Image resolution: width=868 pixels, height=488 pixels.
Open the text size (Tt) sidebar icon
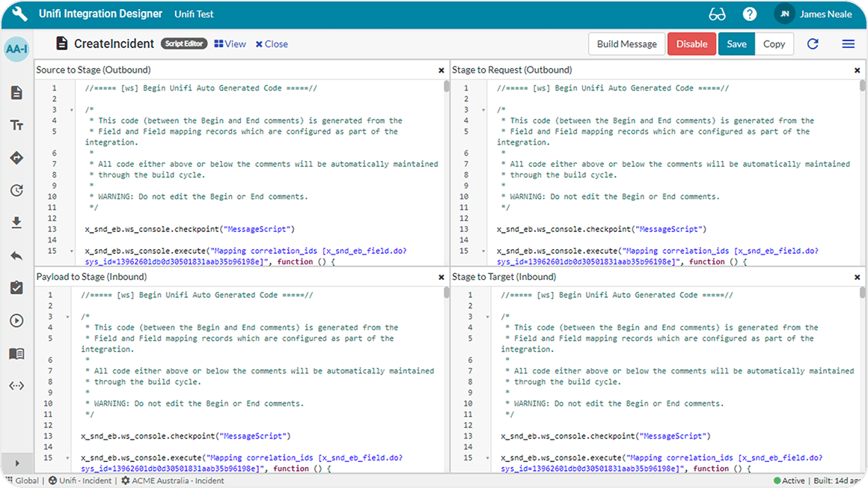point(16,125)
